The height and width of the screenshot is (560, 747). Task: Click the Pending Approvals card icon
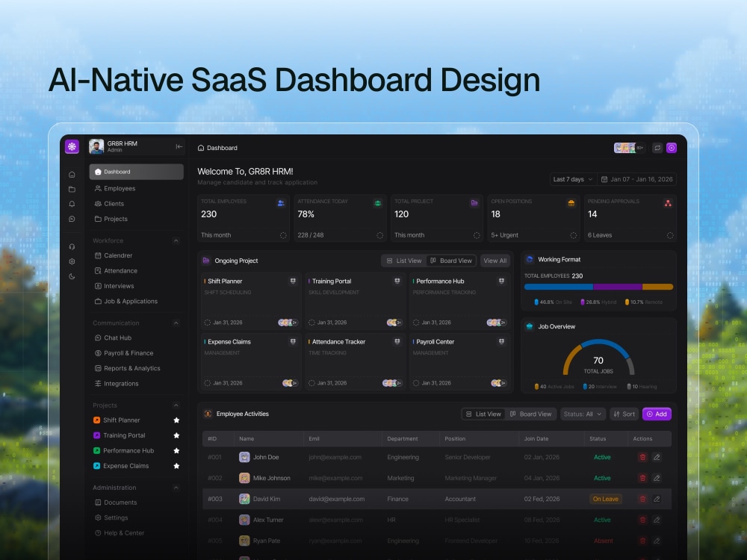668,203
